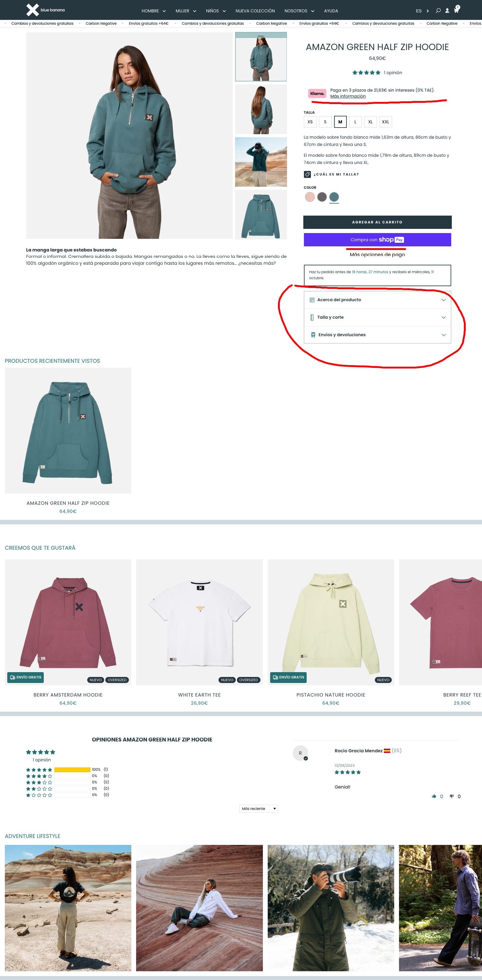Image resolution: width=482 pixels, height=980 pixels.
Task: Click the Blue Banana X logo
Action: coord(32,10)
